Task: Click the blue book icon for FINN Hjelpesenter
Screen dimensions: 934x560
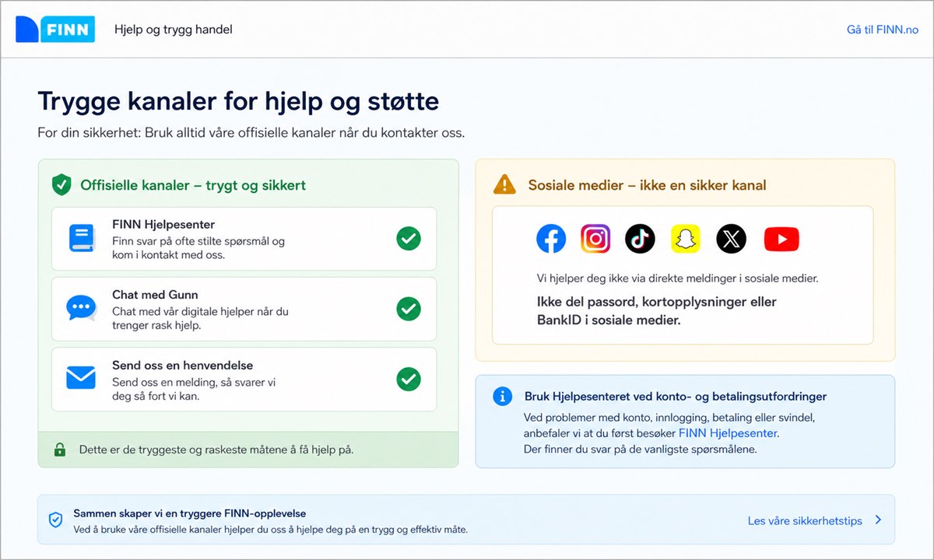Action: [81, 239]
